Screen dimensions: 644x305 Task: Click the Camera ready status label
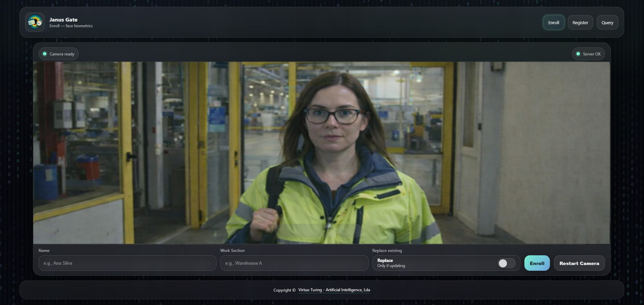(62, 54)
